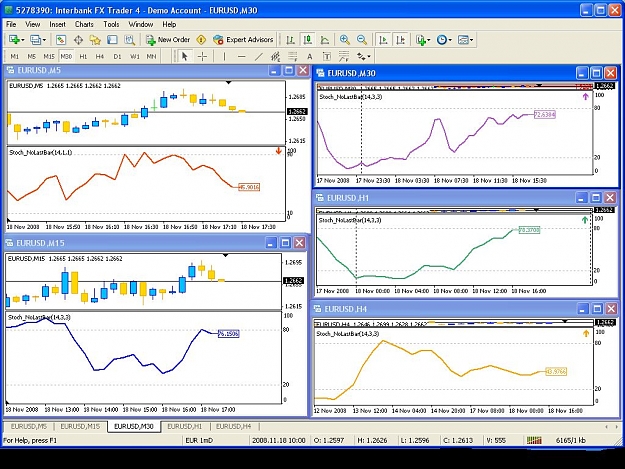The width and height of the screenshot is (625, 469).
Task: Open EURUSD,M5 window system menu icon
Action: click(x=10, y=71)
